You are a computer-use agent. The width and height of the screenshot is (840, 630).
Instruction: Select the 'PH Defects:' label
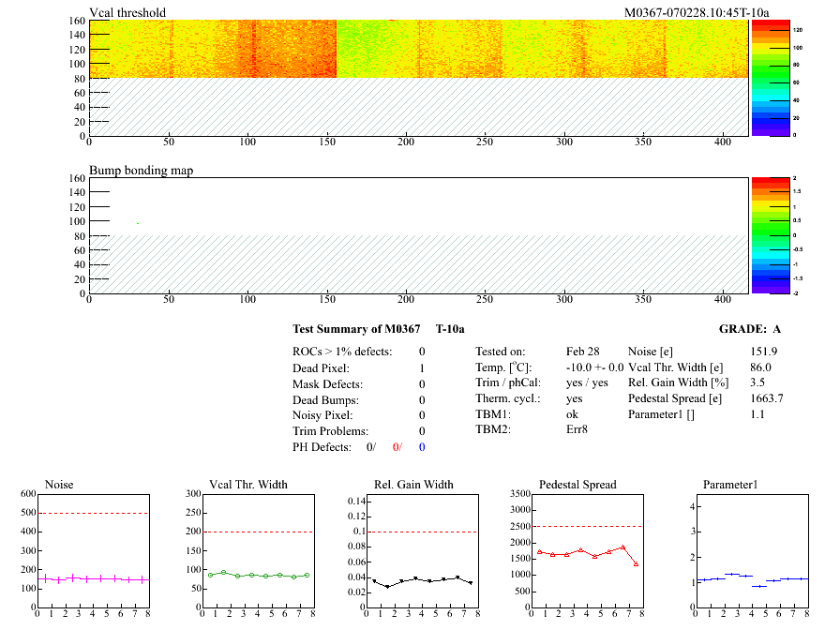tap(322, 447)
